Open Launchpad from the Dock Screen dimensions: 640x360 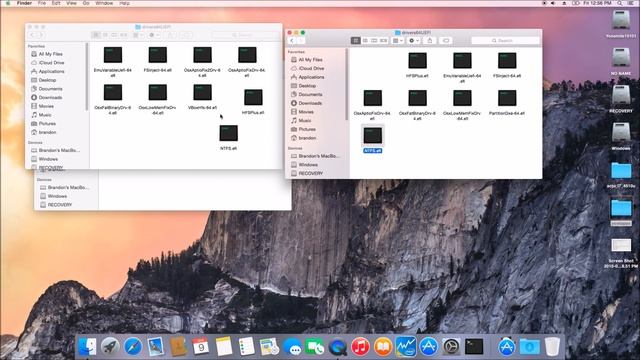point(110,347)
